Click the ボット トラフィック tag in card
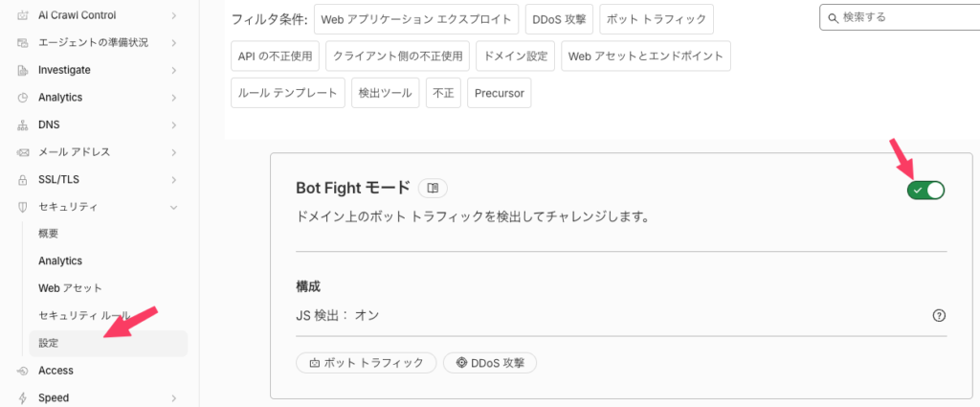This screenshot has width=980, height=407. 367,363
